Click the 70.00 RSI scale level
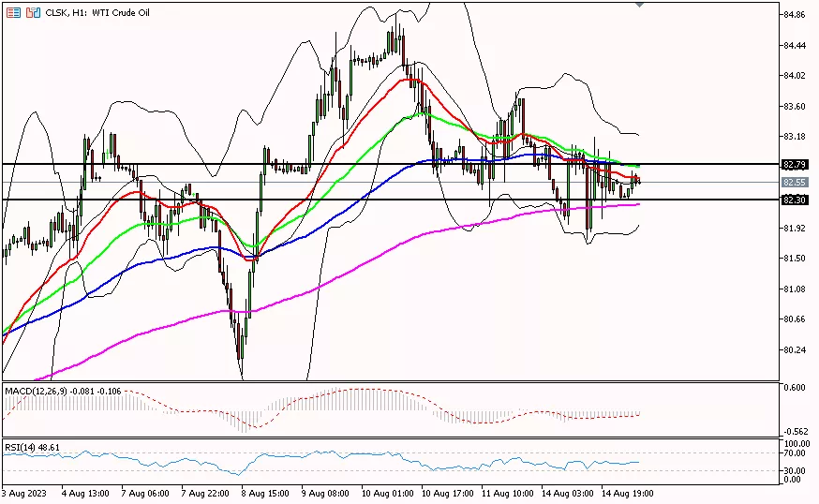 pos(795,453)
